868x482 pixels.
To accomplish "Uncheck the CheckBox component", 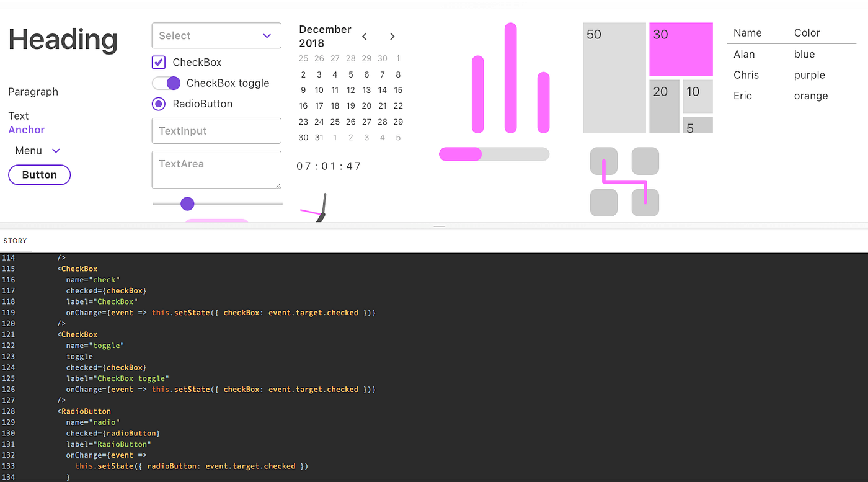I will tap(159, 62).
